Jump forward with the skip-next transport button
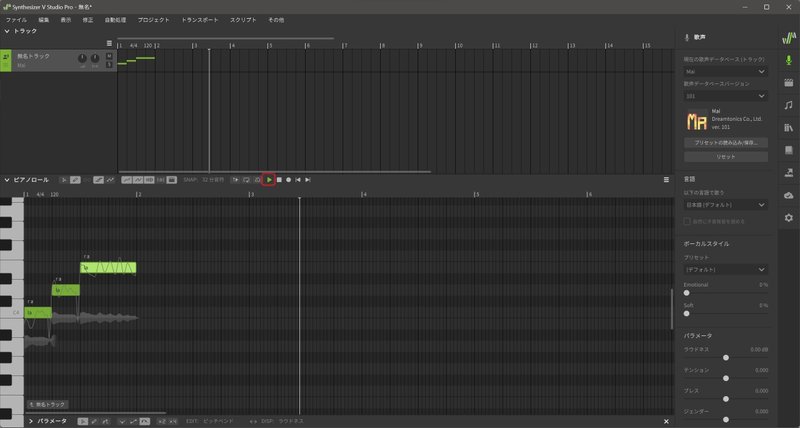Screen dimensions: 800x428 point(308,180)
